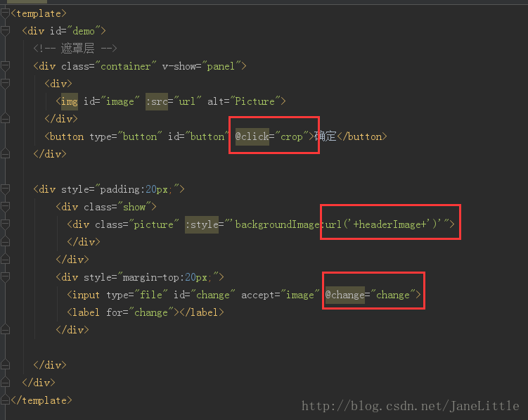Click the v-show attribute name

(179, 66)
